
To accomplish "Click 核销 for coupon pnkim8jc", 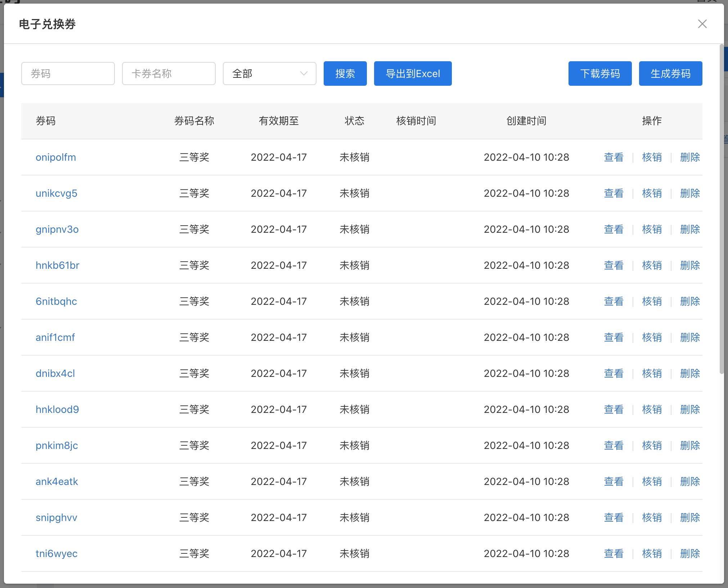I will pyautogui.click(x=652, y=446).
